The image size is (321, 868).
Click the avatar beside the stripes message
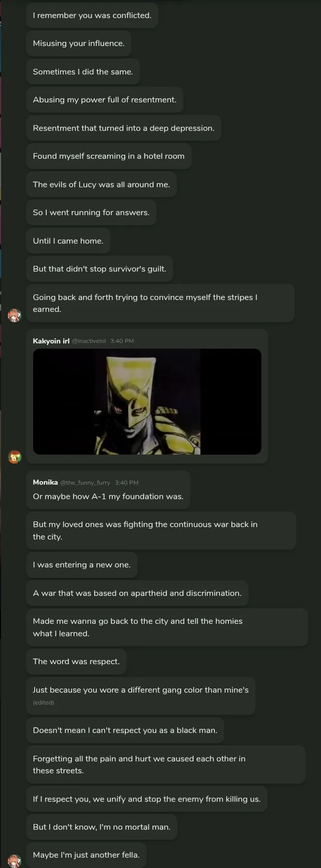tap(14, 315)
